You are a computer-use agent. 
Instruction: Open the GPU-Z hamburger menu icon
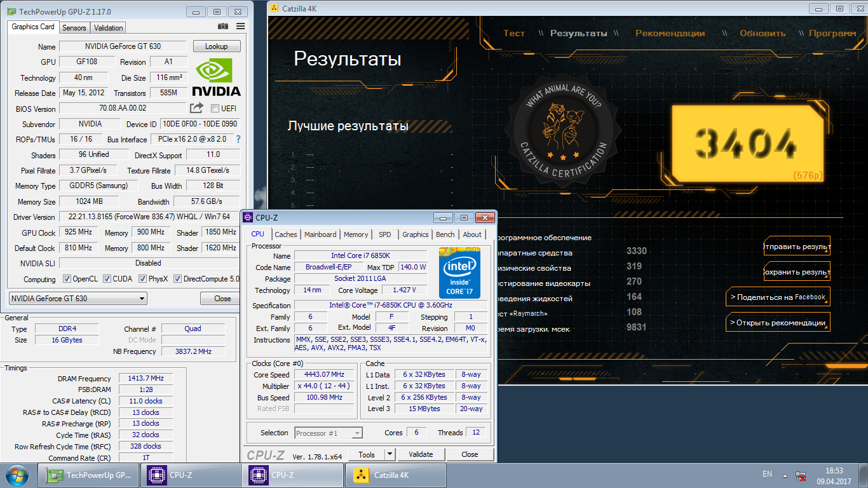tap(240, 26)
